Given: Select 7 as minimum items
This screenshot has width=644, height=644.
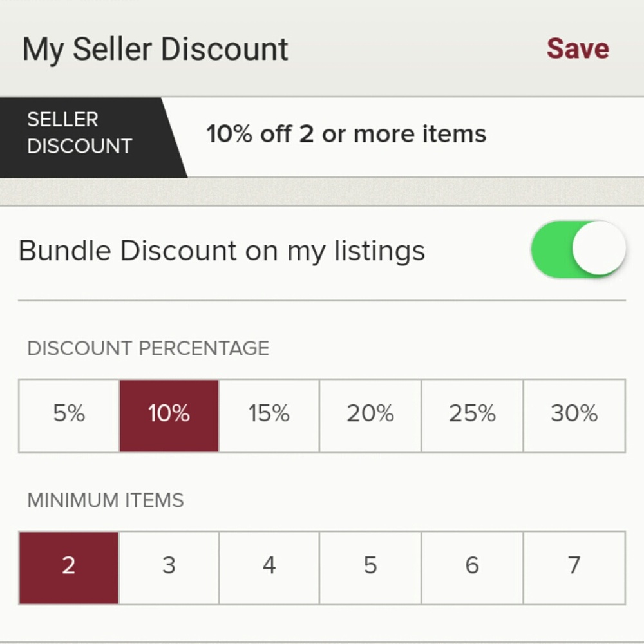Looking at the screenshot, I should (574, 567).
